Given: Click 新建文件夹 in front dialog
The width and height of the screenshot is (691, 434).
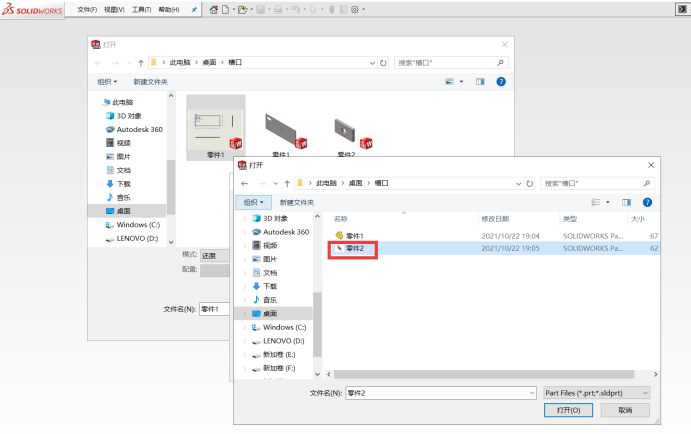Looking at the screenshot, I should [297, 202].
